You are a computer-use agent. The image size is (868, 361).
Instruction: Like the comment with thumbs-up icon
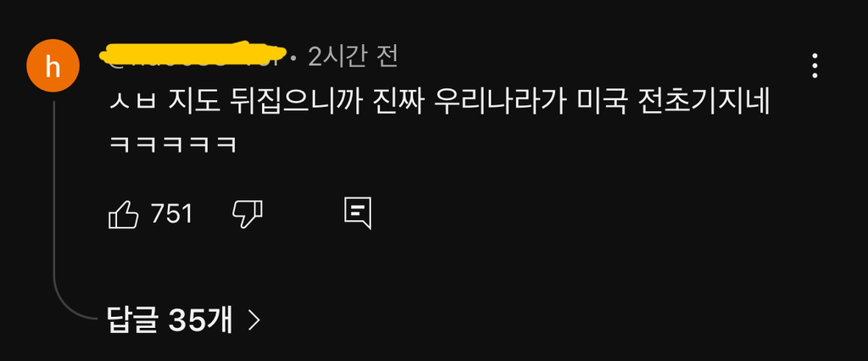click(123, 214)
